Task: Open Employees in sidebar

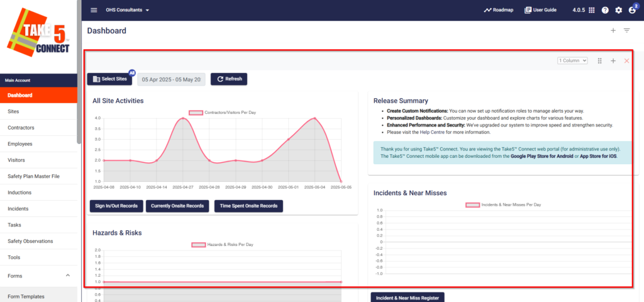Action: 38,144
